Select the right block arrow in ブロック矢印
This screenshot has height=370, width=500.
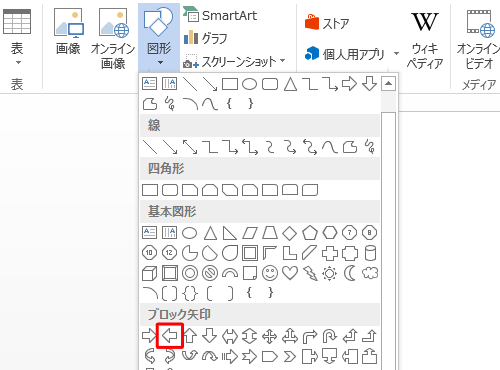pyautogui.click(x=149, y=336)
